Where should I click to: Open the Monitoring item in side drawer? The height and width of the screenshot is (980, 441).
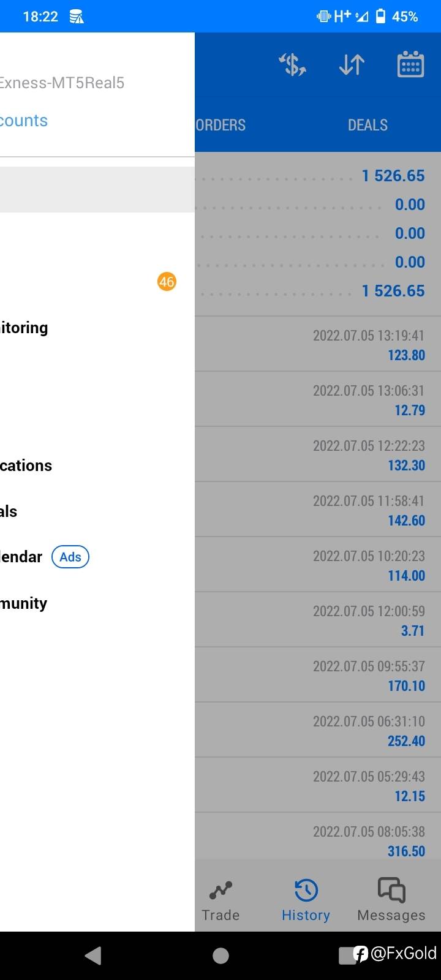24,328
